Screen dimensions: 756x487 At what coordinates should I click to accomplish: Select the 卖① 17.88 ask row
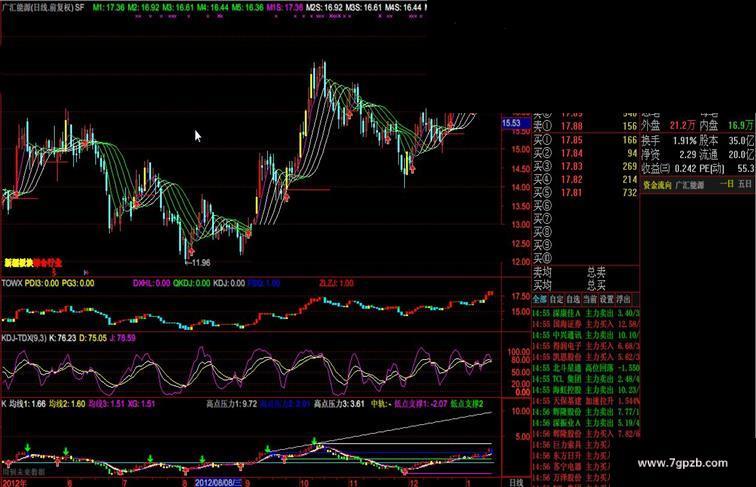[x=585, y=126]
